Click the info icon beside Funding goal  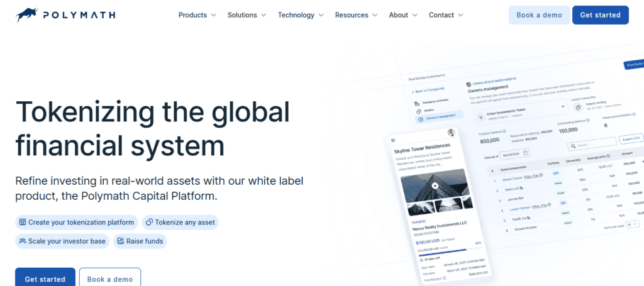click(445, 278)
